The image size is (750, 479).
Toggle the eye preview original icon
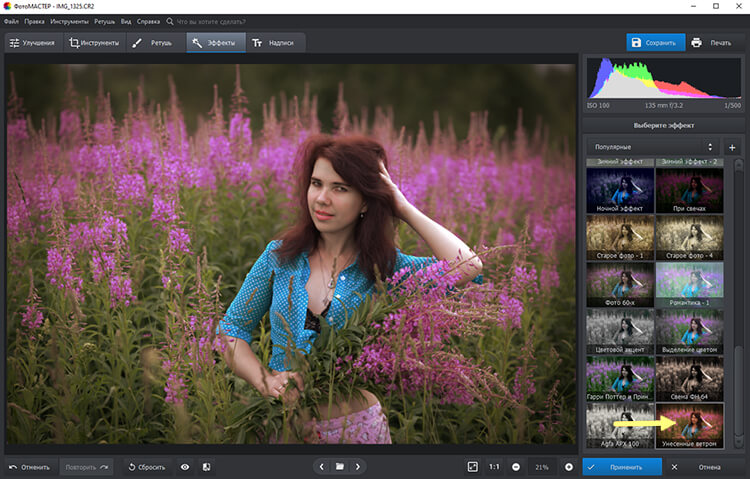[x=185, y=467]
